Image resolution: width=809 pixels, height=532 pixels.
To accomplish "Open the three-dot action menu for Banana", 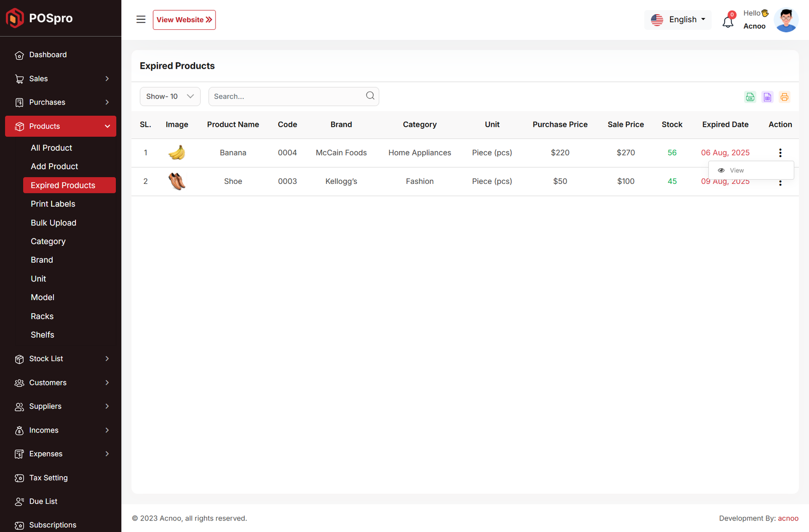I will 780,153.
